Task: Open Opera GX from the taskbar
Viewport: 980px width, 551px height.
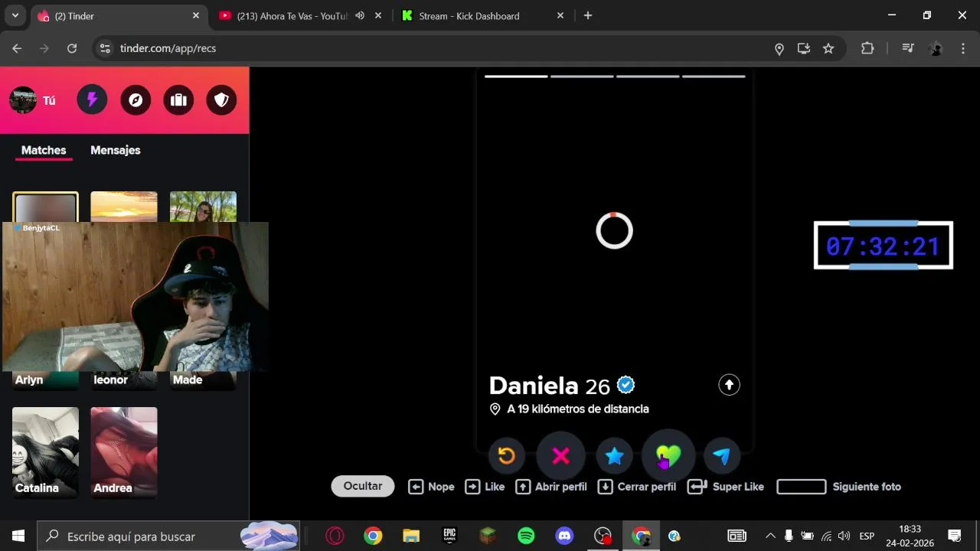Action: [335, 536]
